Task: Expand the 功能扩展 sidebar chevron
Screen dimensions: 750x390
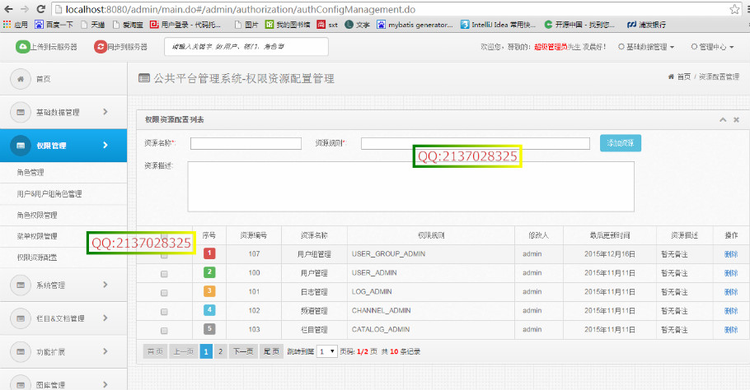Action: tap(105, 351)
